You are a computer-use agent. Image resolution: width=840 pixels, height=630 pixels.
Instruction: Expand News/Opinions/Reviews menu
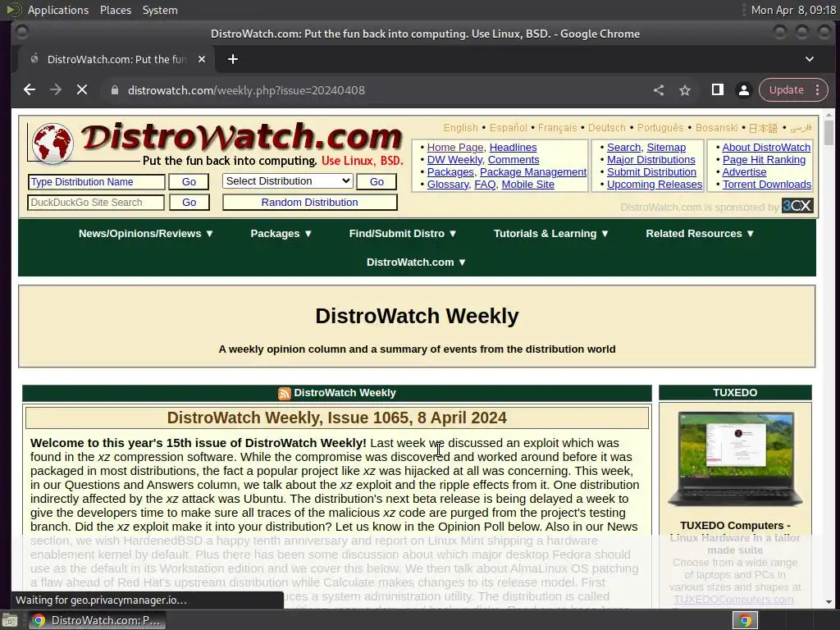(x=146, y=234)
